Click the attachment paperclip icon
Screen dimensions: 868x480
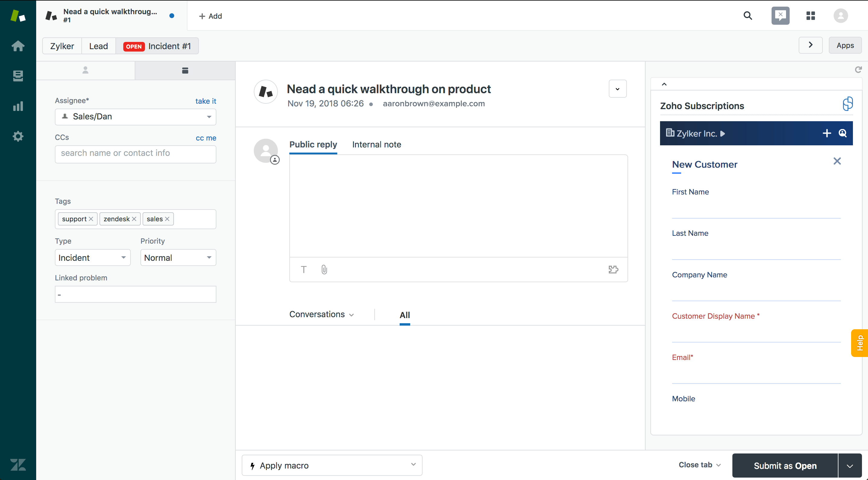pyautogui.click(x=324, y=269)
